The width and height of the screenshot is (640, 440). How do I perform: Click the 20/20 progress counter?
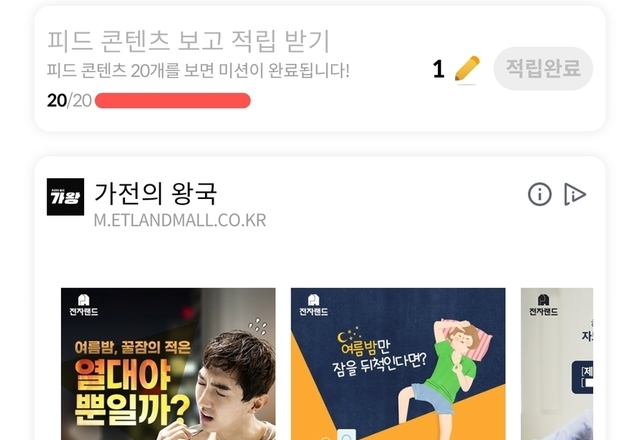pos(69,100)
